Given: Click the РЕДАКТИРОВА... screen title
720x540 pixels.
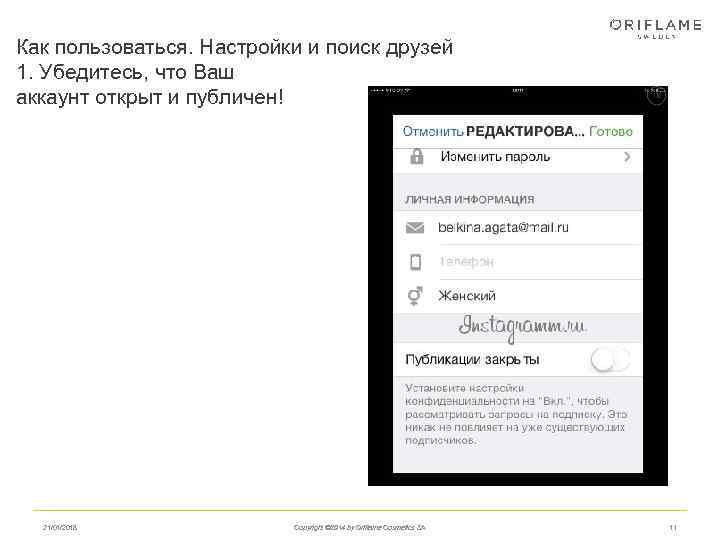Looking at the screenshot, I should (525, 132).
